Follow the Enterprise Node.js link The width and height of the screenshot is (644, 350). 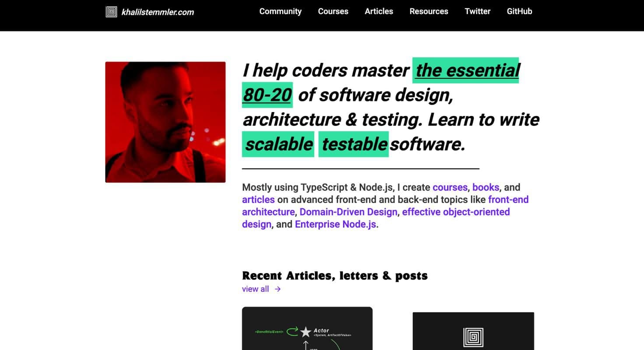335,224
